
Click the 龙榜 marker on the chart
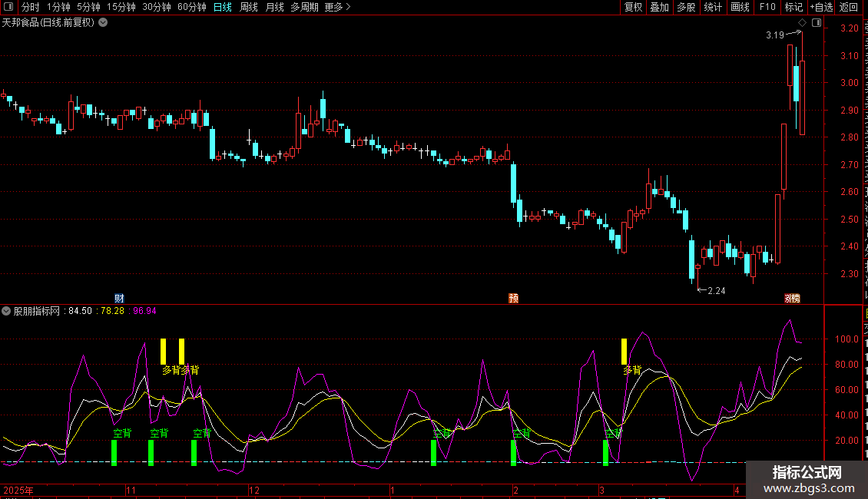click(792, 298)
